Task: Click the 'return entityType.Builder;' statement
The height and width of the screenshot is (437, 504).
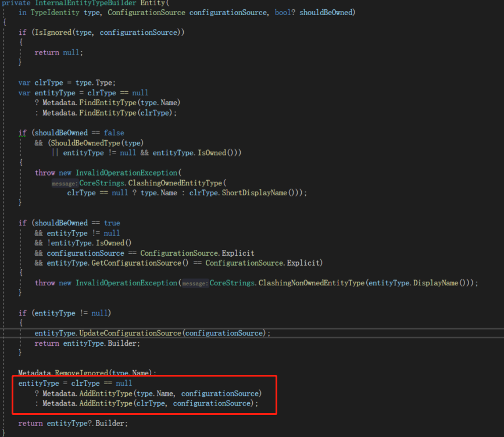Action: pyautogui.click(x=87, y=343)
